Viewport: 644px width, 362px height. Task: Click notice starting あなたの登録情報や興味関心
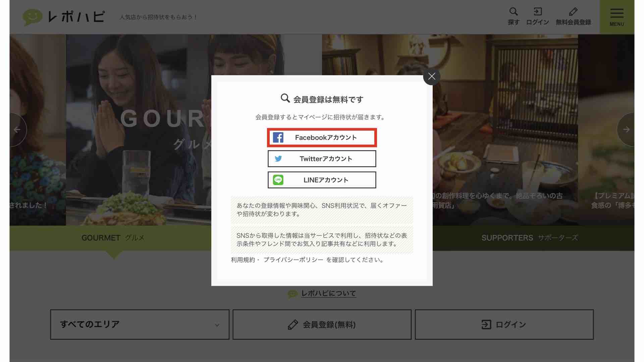click(322, 210)
